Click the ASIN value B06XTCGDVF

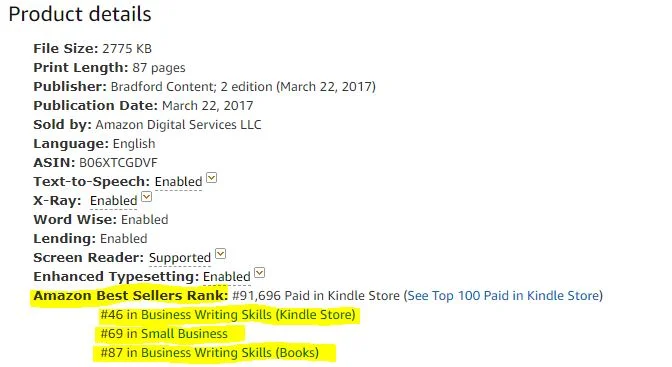click(x=118, y=163)
